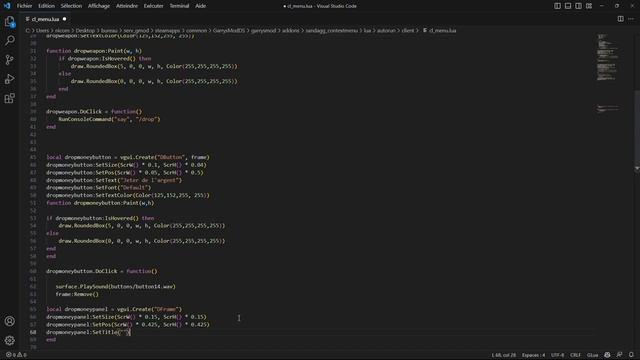Expand the serv_gmod breadcrumb
The width and height of the screenshot is (640, 360).
tap(136, 30)
